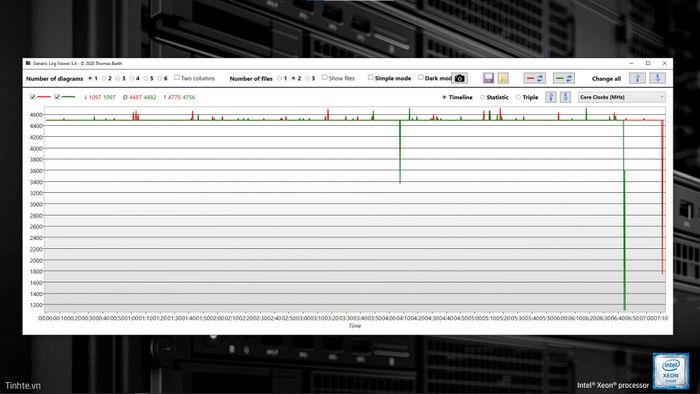Click the maximum values 4770 4756

tap(179, 97)
